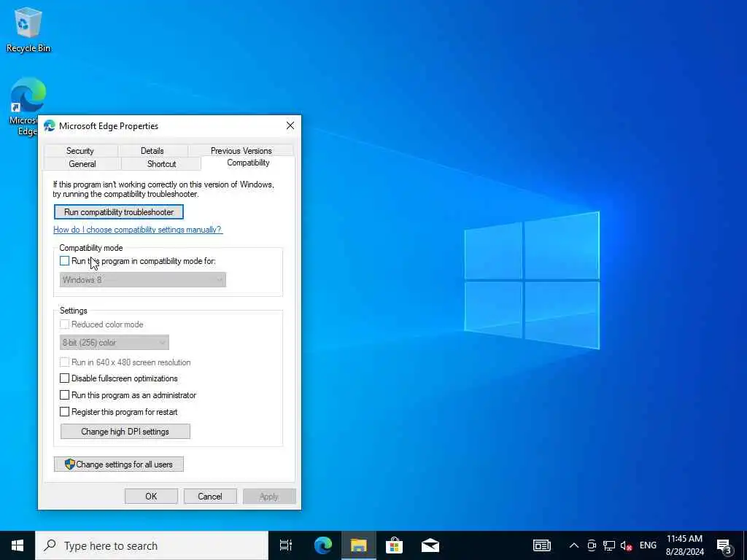
Task: Switch to the Details tab
Action: click(x=152, y=150)
